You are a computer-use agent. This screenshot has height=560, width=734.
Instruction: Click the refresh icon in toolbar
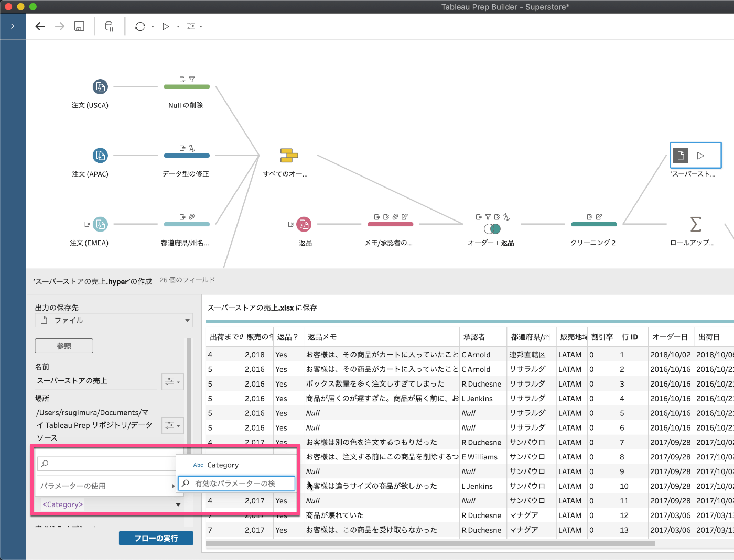[x=140, y=26]
